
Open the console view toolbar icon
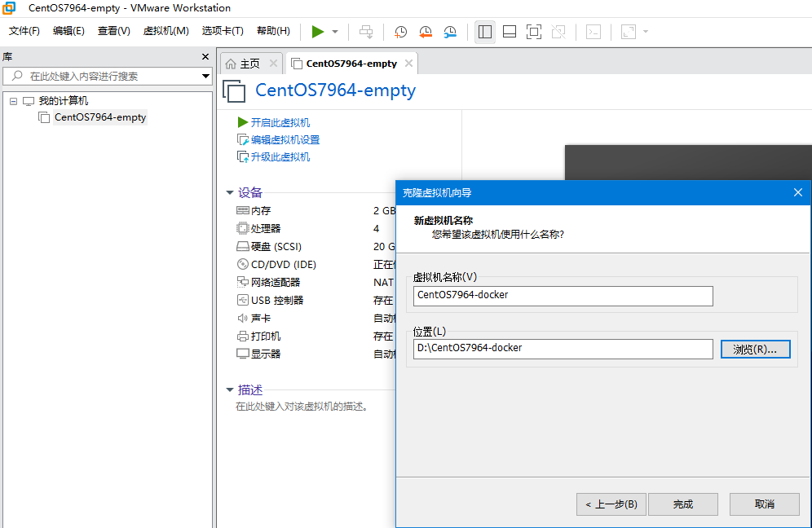point(594,32)
